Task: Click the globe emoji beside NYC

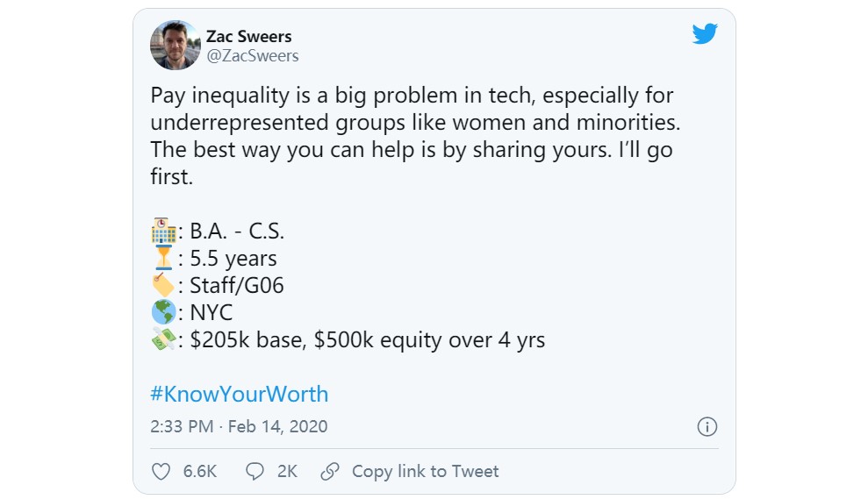Action: point(163,313)
